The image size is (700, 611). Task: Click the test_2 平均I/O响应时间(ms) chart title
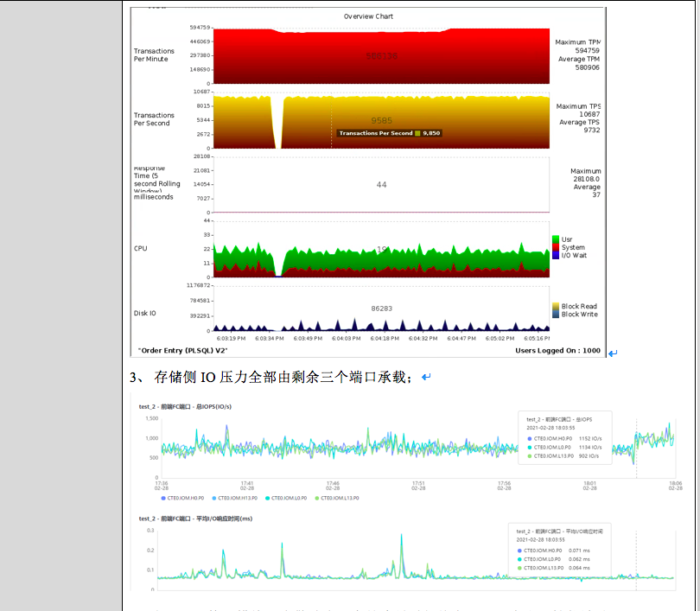[x=195, y=519]
